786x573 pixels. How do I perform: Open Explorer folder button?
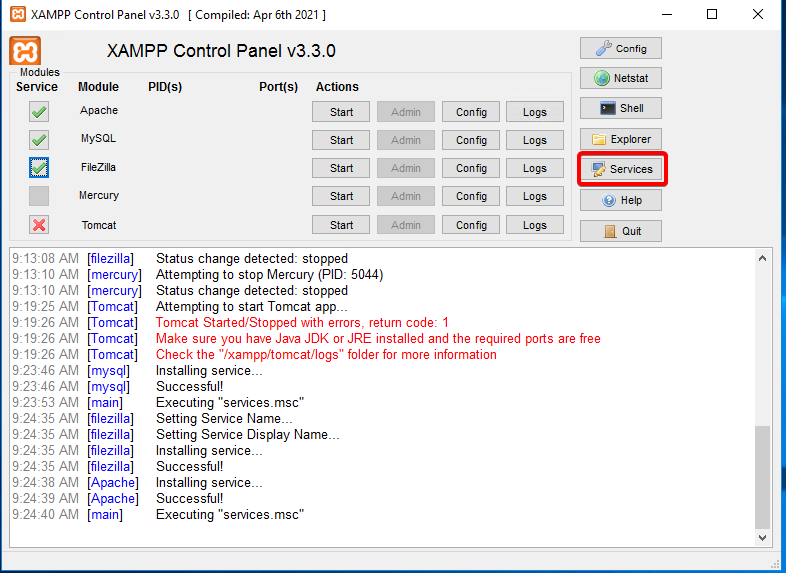click(x=621, y=139)
